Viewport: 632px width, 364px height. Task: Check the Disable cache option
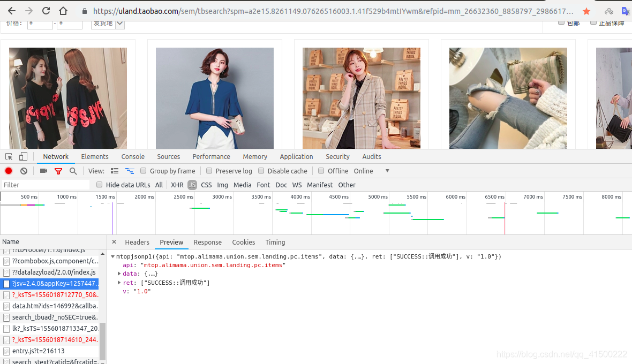coord(261,171)
